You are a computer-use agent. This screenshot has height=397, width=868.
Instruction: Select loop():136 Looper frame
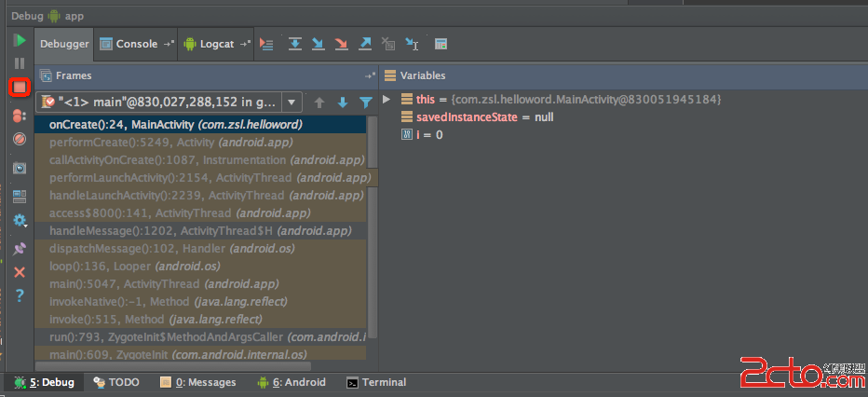[200, 267]
